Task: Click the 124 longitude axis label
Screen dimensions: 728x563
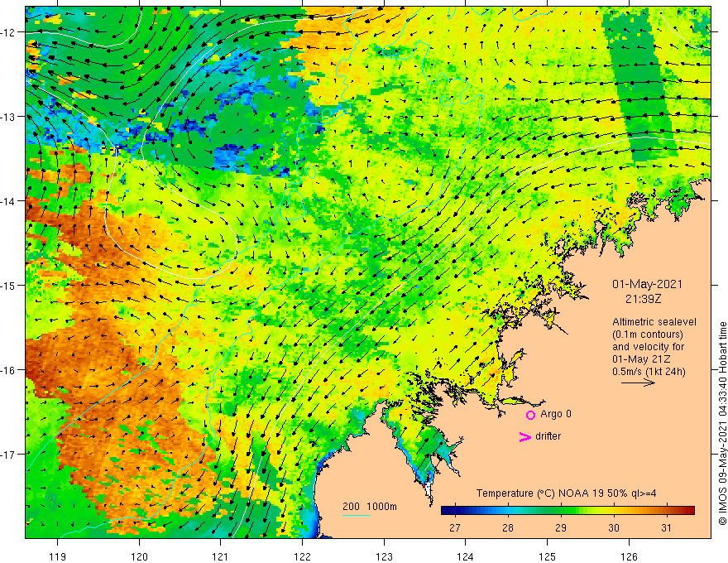Action: (x=465, y=556)
